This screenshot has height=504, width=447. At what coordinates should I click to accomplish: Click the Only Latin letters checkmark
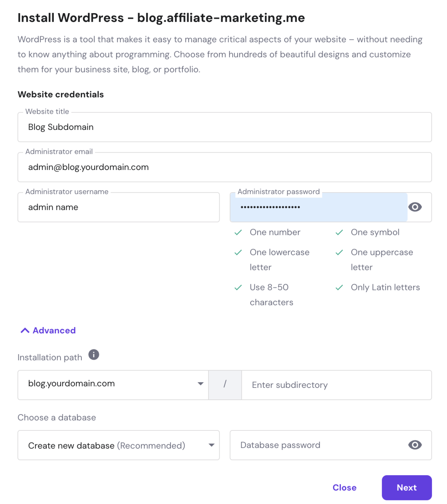[x=339, y=287]
